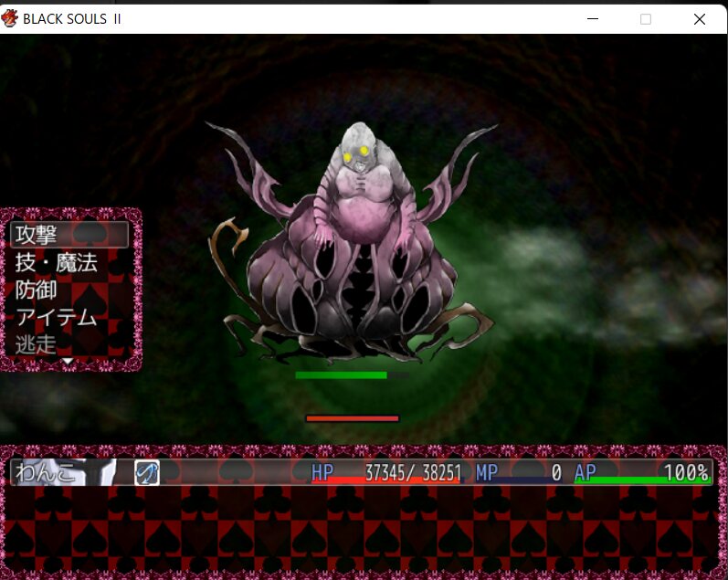
Task: Click the green AP gauge at 100%
Action: click(x=642, y=480)
